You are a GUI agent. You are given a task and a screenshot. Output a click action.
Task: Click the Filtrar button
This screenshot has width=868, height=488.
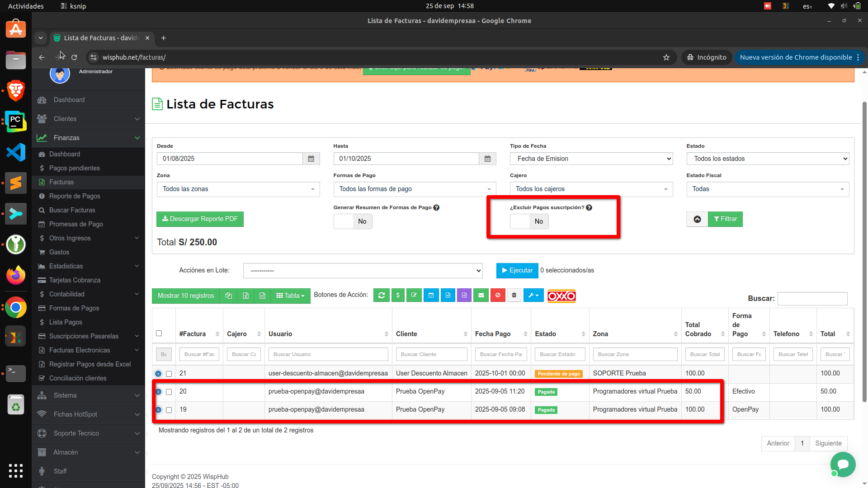725,219
